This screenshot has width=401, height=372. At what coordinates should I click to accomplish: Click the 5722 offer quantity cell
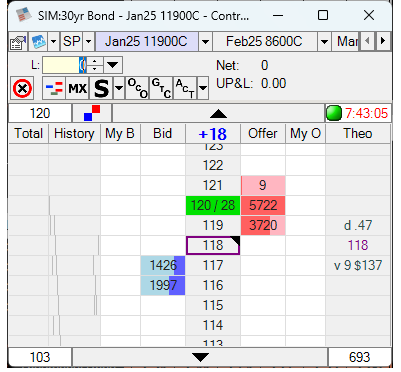point(263,205)
